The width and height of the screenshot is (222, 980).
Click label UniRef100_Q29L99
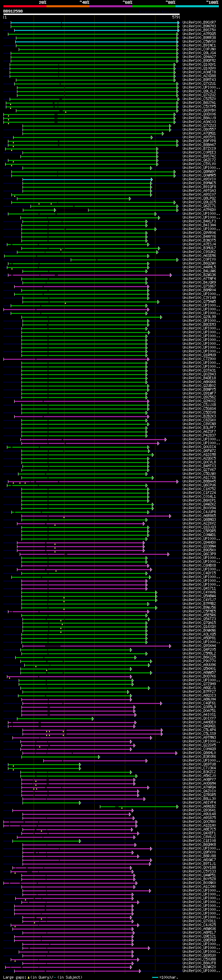[x=199, y=317]
